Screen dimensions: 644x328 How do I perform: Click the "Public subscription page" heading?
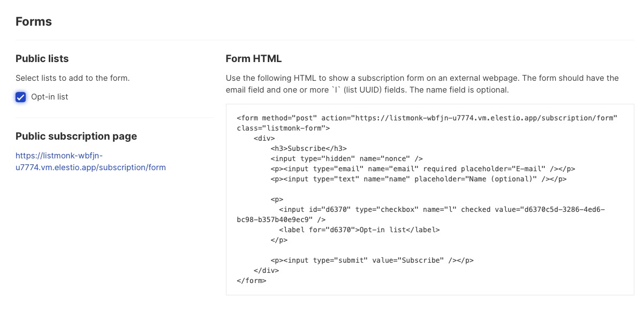(x=77, y=136)
